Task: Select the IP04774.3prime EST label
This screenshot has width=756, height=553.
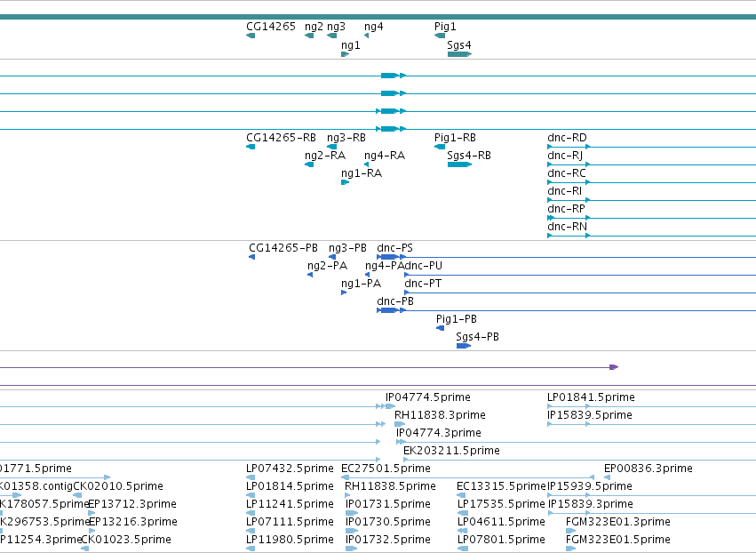Action: click(438, 433)
